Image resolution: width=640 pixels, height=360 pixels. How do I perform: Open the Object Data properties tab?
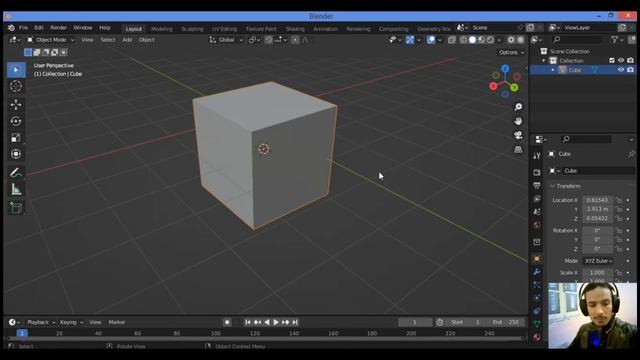pos(537,324)
